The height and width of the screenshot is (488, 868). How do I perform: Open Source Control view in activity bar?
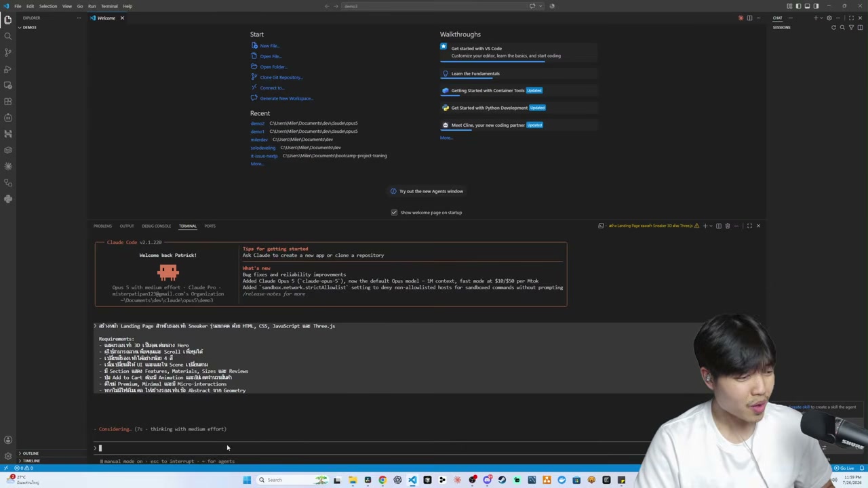pyautogui.click(x=8, y=52)
